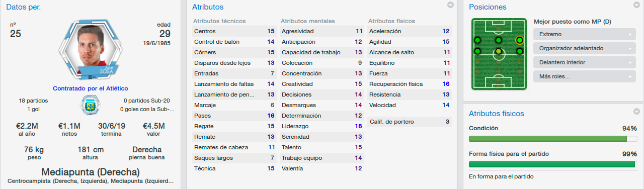Open the Datos per. panel heading
Screen dimensions: 644x189
(x=24, y=7)
